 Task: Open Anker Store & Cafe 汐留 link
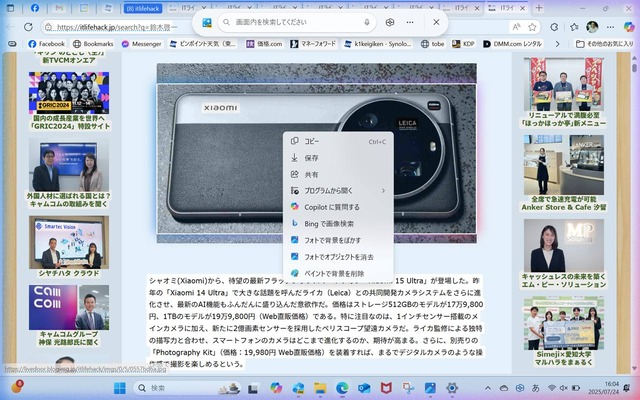[x=564, y=203]
